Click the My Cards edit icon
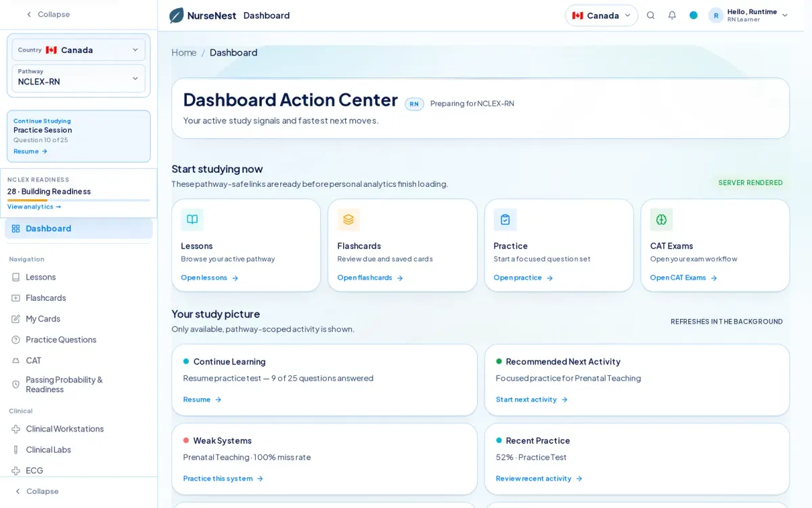Image resolution: width=812 pixels, height=508 pixels. (16, 319)
